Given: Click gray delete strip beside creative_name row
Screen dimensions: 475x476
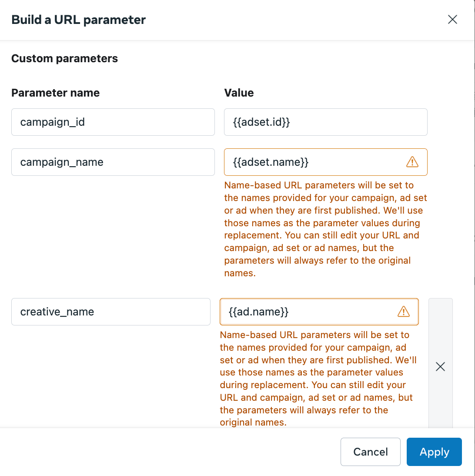Looking at the screenshot, I should pos(440,363).
